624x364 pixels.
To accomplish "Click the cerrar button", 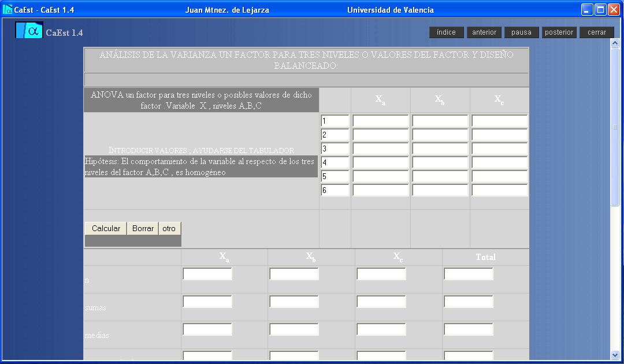I will (x=596, y=32).
